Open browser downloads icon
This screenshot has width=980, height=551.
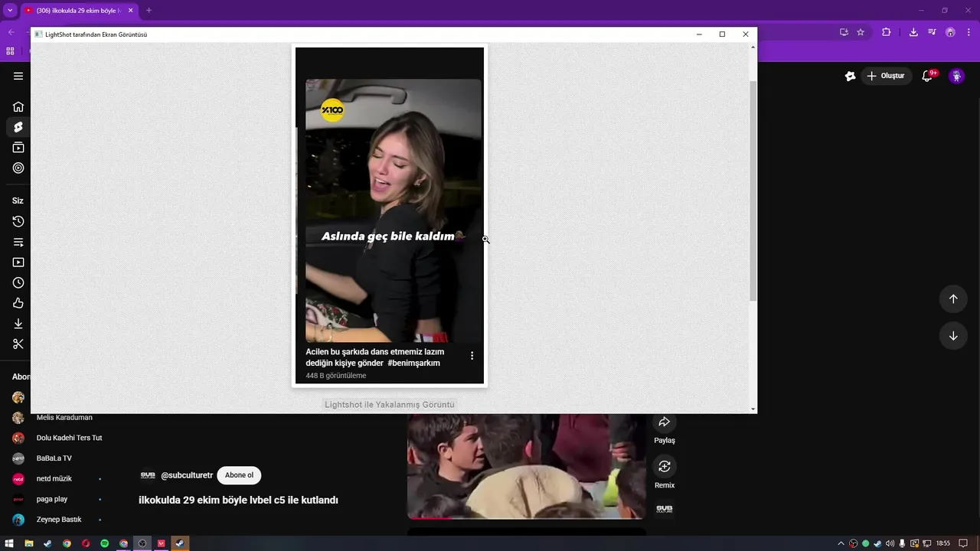coord(913,32)
